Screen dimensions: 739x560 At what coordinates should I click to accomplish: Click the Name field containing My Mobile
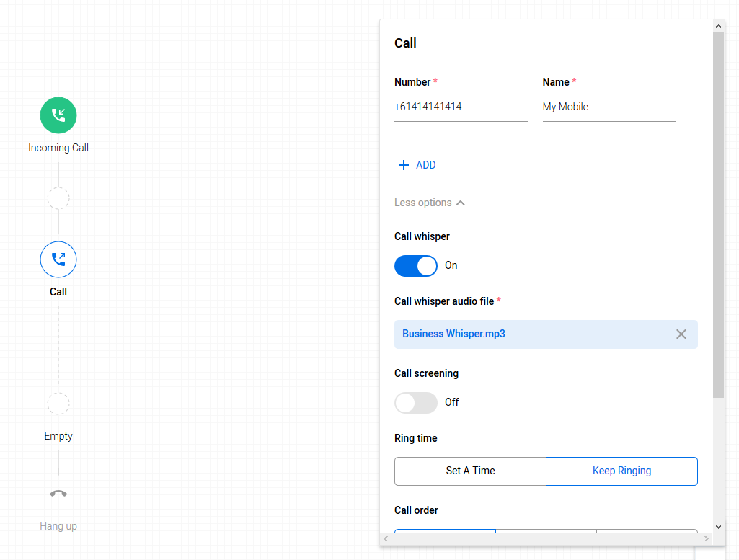pos(609,107)
